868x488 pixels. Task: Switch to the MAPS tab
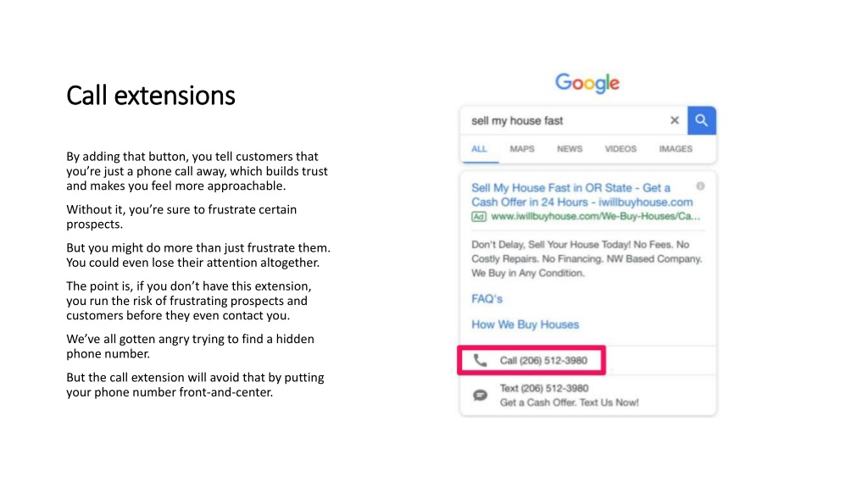click(522, 149)
